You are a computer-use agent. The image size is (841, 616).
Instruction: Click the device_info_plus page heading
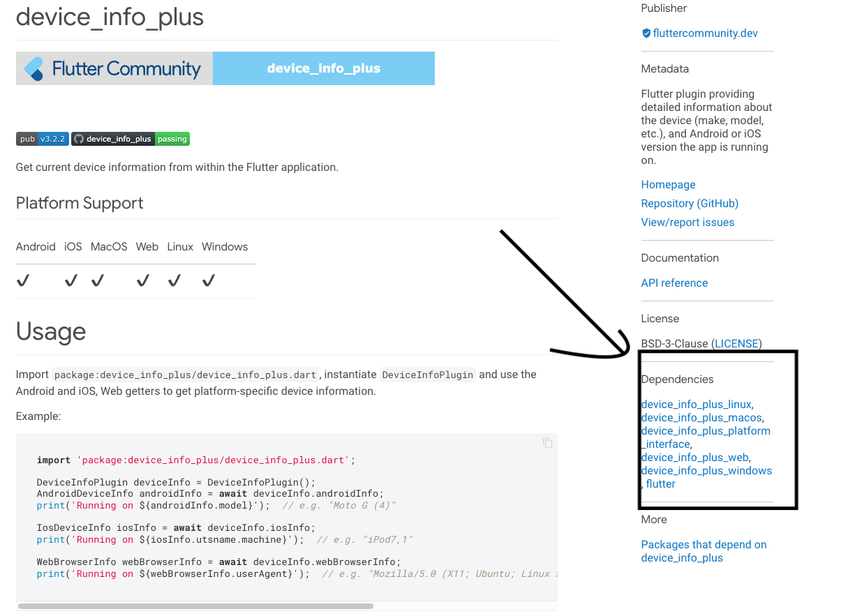[x=110, y=17]
